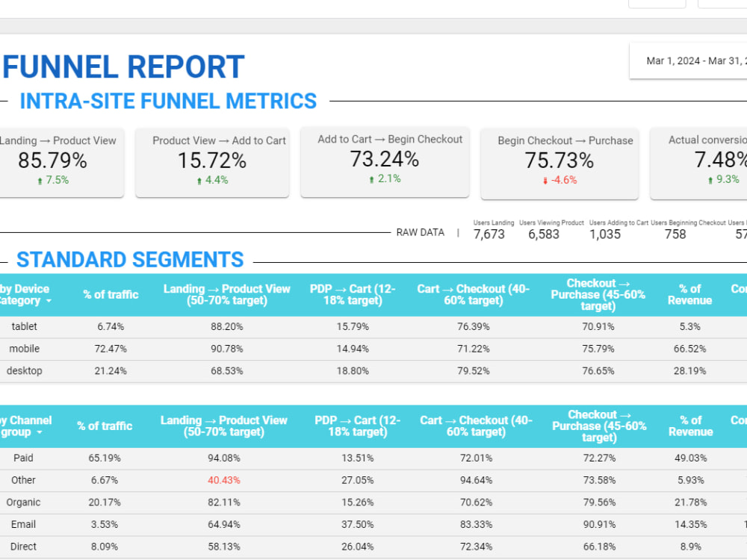Sort channel table by Landing → Product View header
Viewport: 747px width, 560px height.
[224, 426]
